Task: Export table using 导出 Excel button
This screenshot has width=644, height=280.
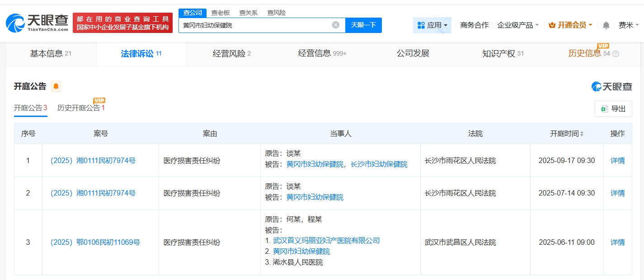Action: coord(613,109)
